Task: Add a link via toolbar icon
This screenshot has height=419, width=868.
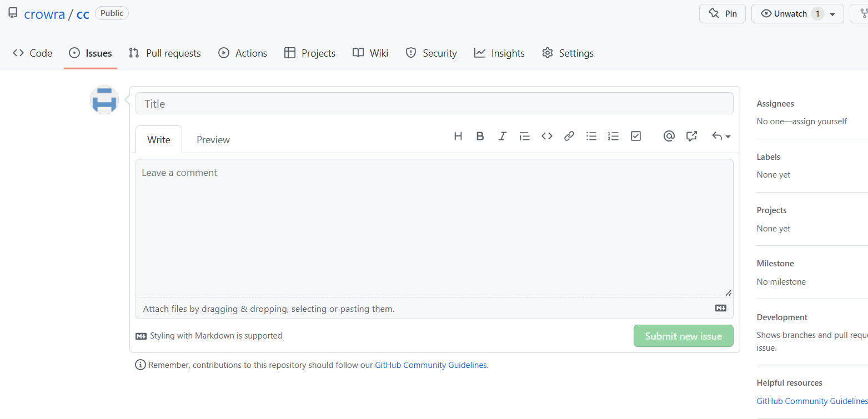Action: (569, 136)
